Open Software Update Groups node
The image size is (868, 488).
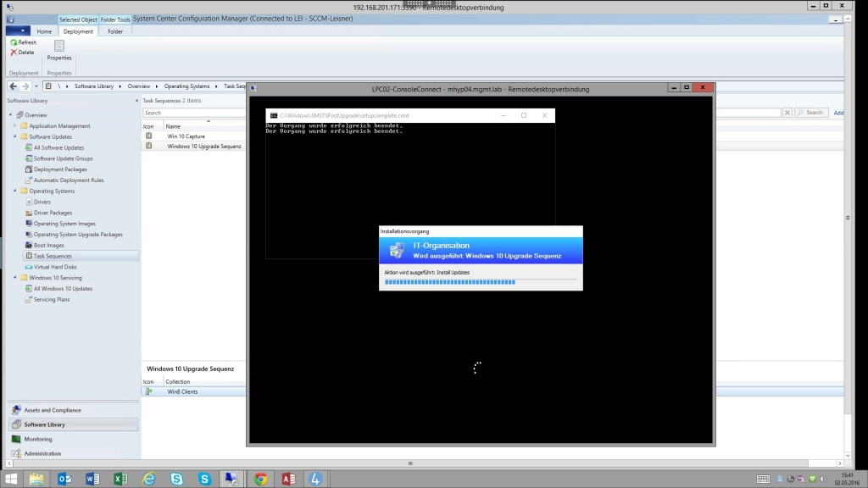(63, 158)
